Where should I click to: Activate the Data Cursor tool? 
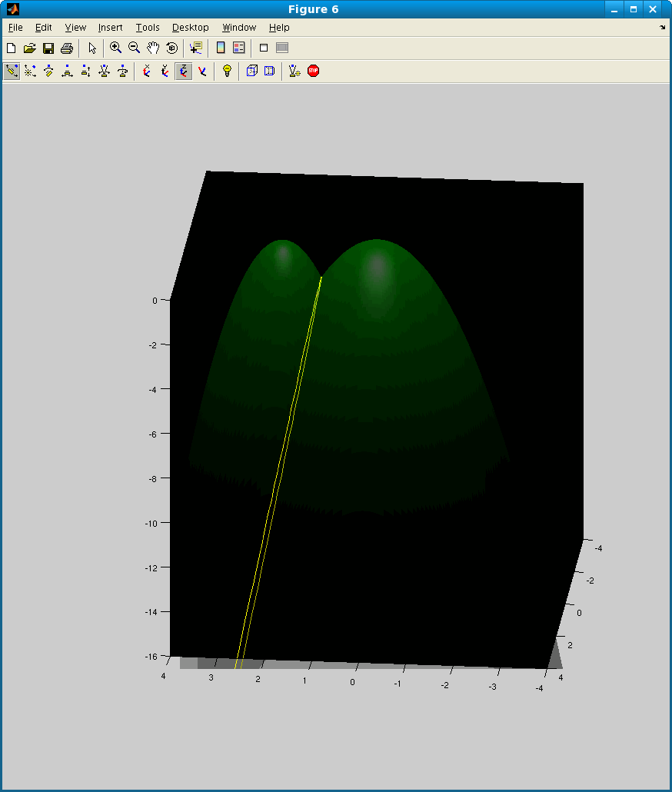pos(196,48)
